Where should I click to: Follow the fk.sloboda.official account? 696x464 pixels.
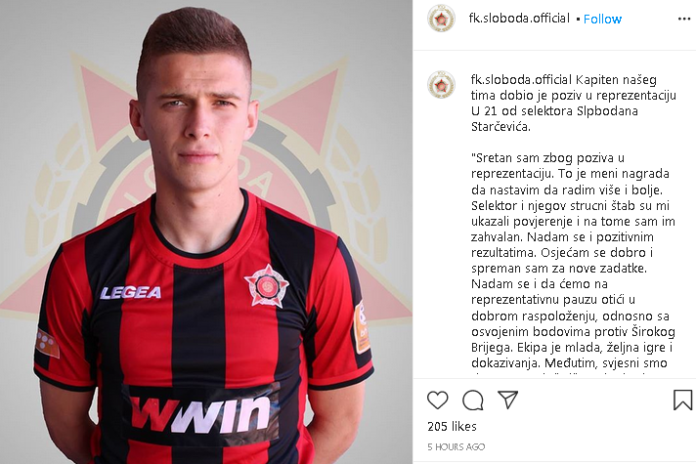pos(602,19)
